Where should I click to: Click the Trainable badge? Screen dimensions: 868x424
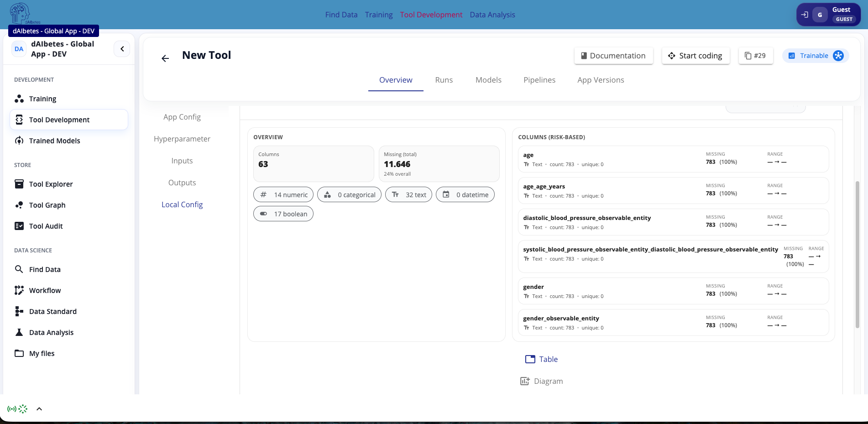pos(815,56)
